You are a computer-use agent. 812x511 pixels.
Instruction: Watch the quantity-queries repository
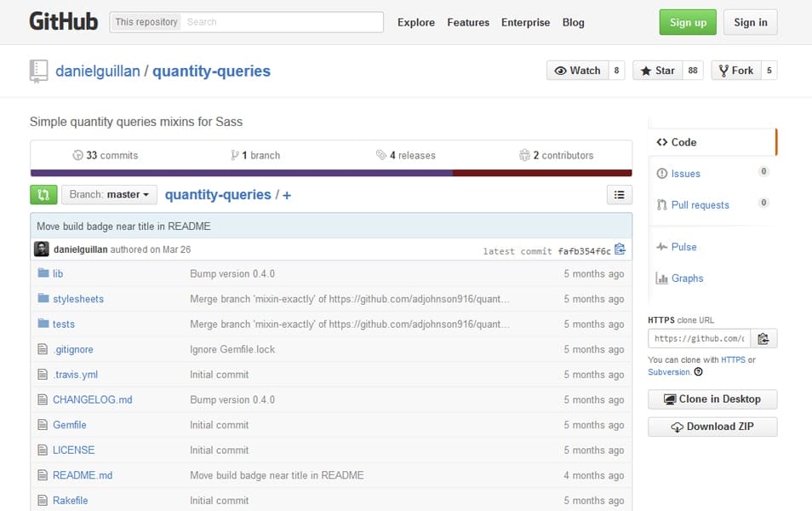pos(578,70)
